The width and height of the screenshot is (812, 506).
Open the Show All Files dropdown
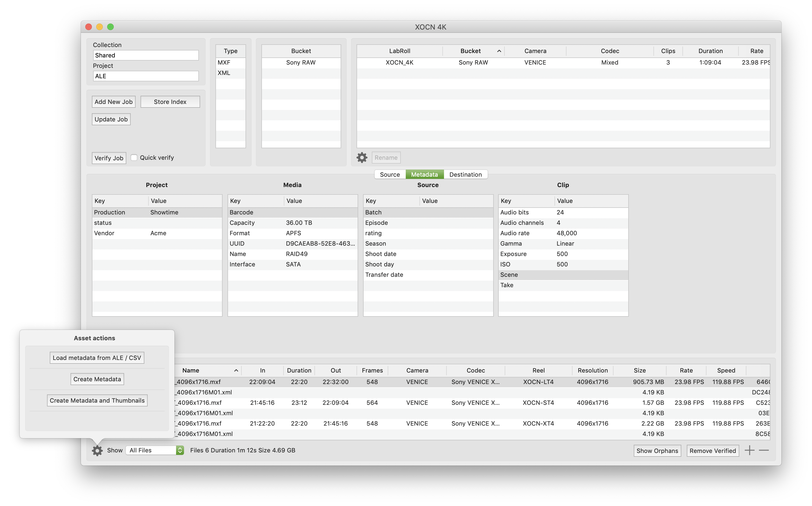pos(155,450)
